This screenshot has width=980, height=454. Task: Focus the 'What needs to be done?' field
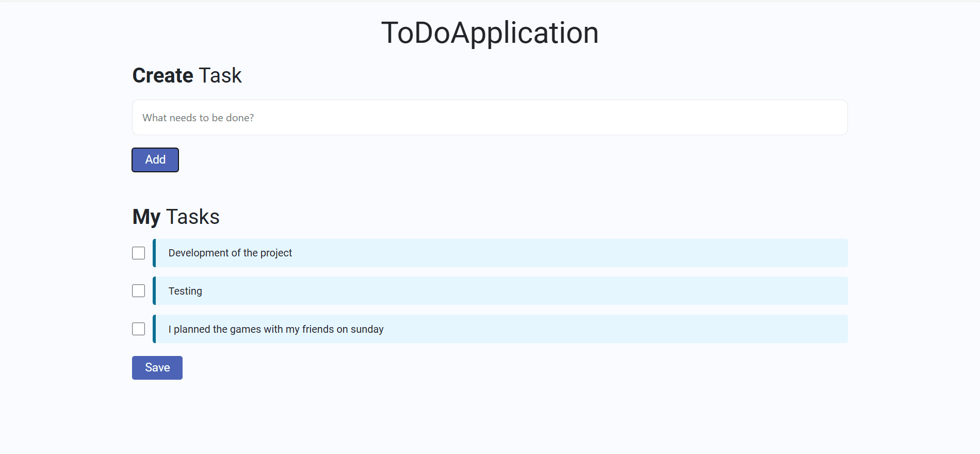point(489,118)
